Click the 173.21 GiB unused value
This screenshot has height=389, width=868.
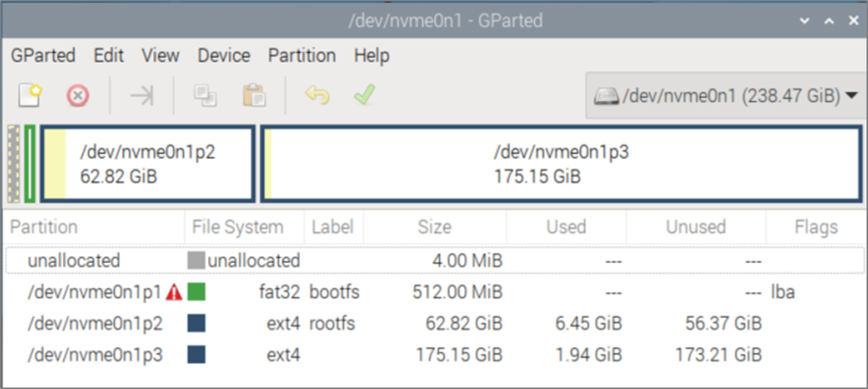coord(719,355)
